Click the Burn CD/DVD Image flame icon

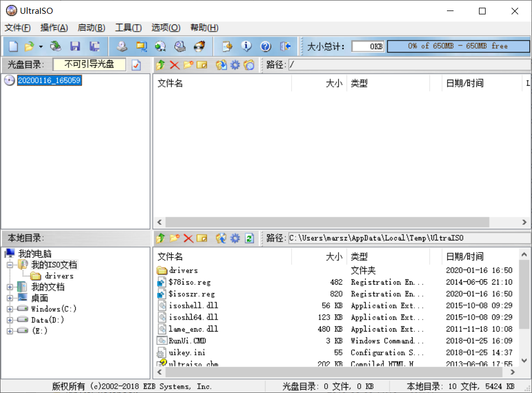(199, 46)
